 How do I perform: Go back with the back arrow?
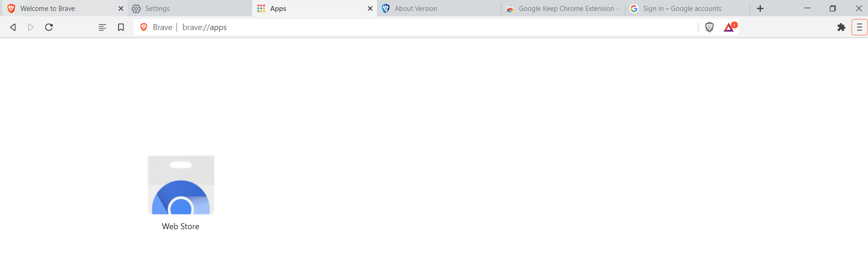13,27
